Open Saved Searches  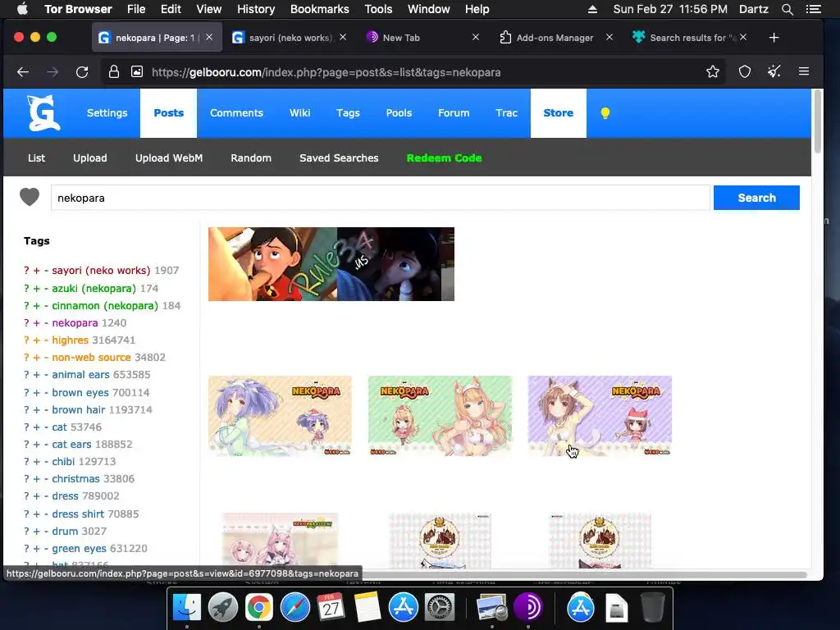coord(339,158)
